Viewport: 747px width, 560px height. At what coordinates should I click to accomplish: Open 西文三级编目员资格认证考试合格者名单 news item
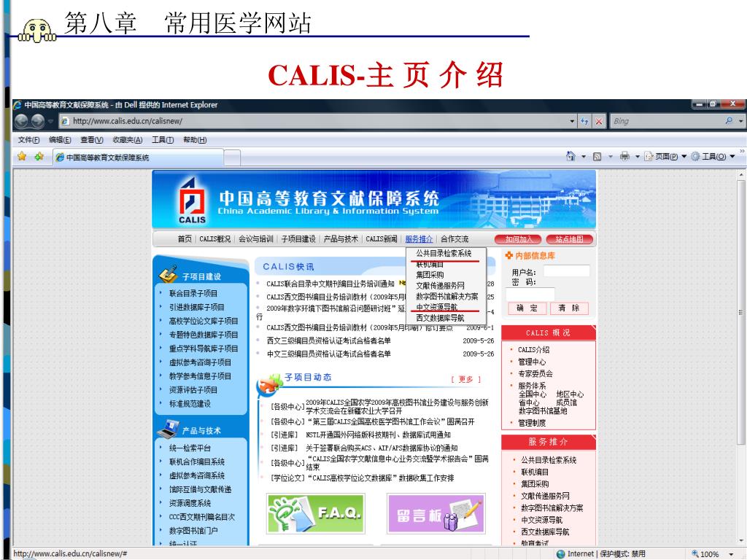[x=329, y=341]
